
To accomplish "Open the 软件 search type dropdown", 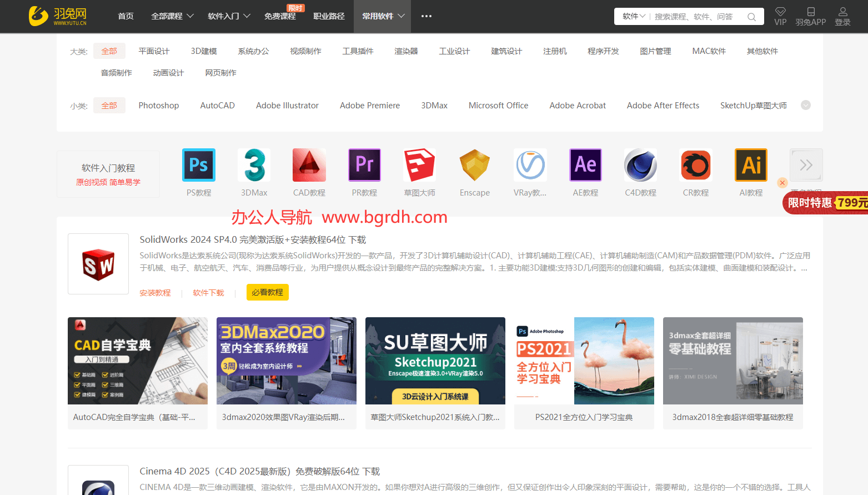I will coord(633,17).
